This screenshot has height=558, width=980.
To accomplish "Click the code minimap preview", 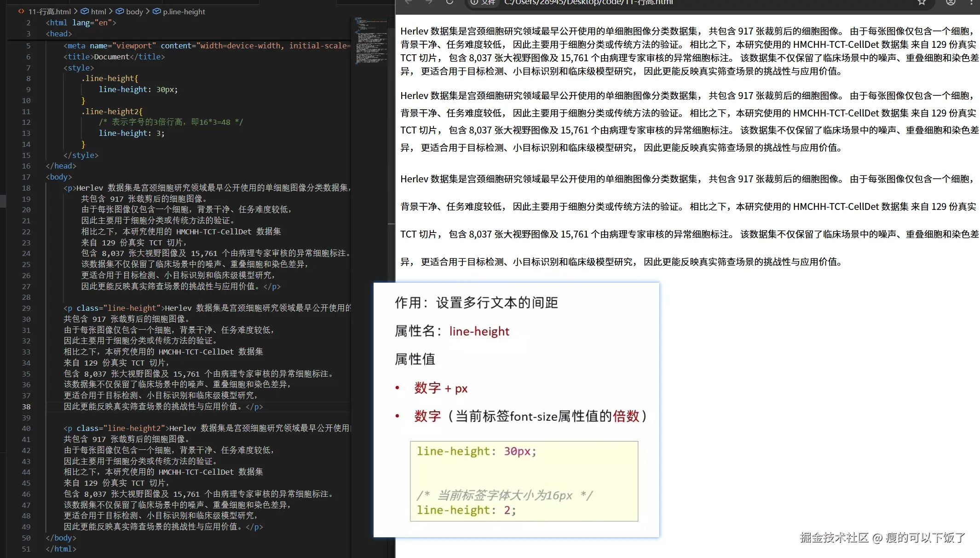I will pyautogui.click(x=370, y=41).
